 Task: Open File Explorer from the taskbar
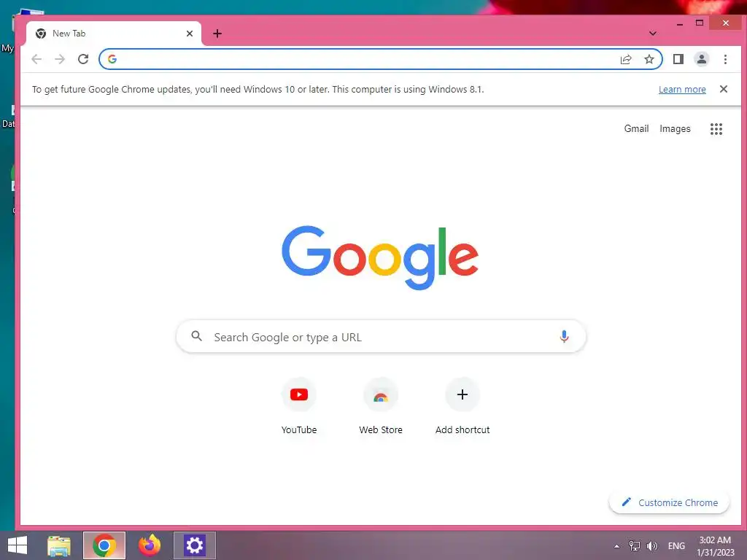59,545
